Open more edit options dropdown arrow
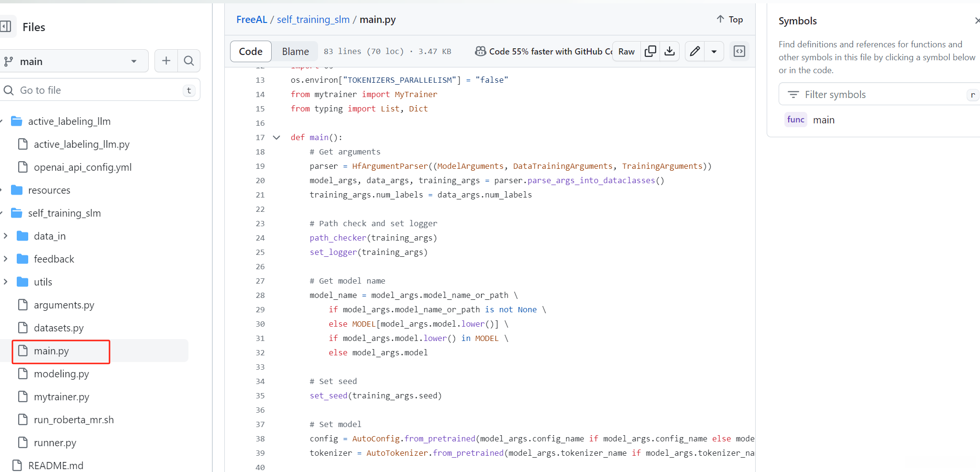980x472 pixels. [x=714, y=51]
